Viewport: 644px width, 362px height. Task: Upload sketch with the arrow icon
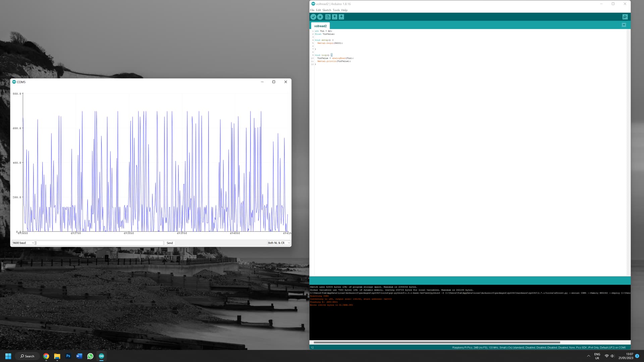(320, 17)
